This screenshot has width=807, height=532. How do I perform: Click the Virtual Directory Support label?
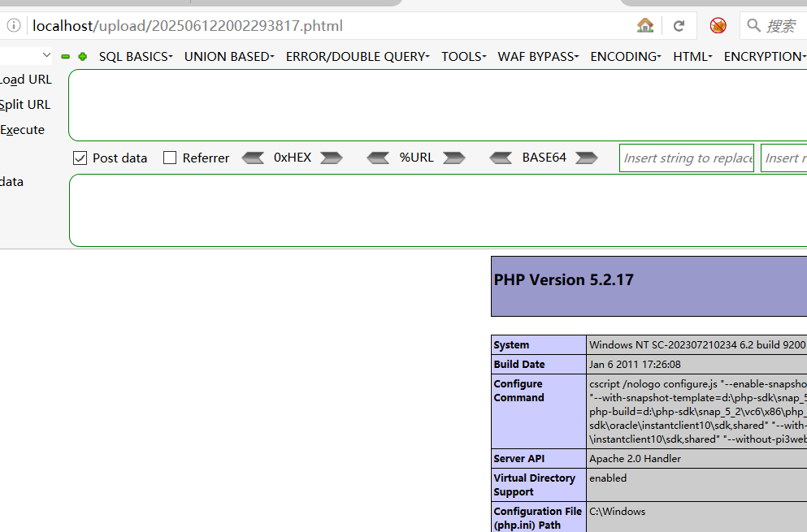click(534, 485)
